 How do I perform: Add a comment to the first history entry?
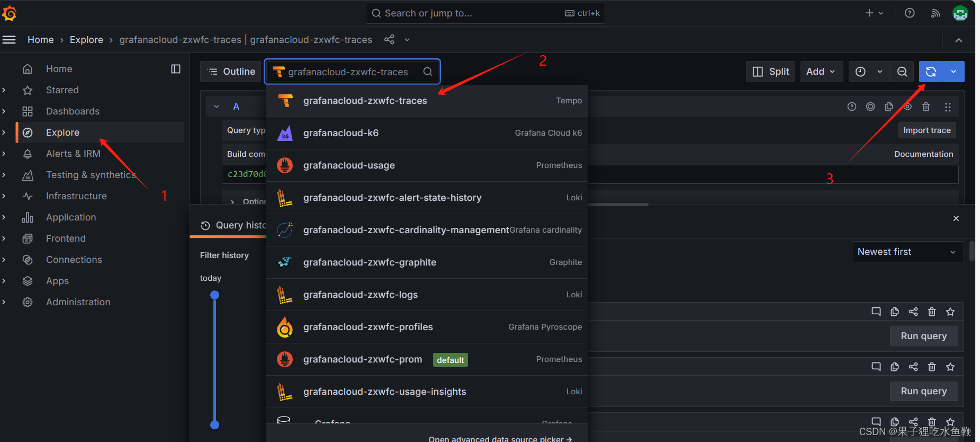pyautogui.click(x=876, y=312)
